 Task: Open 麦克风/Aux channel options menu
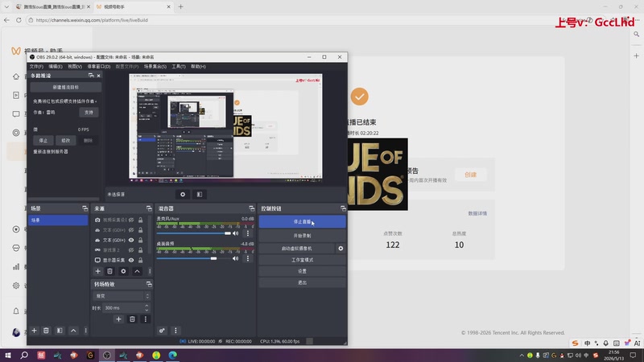pyautogui.click(x=248, y=233)
